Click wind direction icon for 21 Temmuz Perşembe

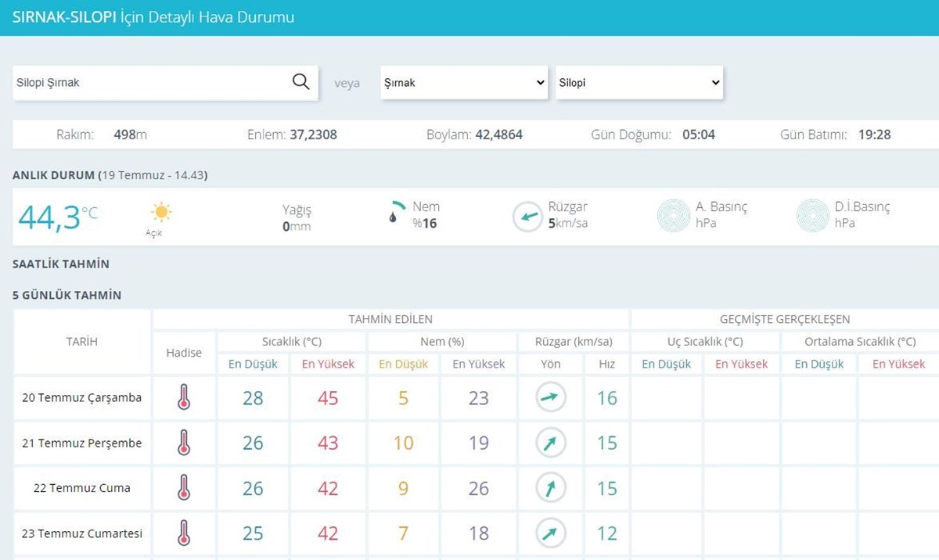click(x=550, y=443)
